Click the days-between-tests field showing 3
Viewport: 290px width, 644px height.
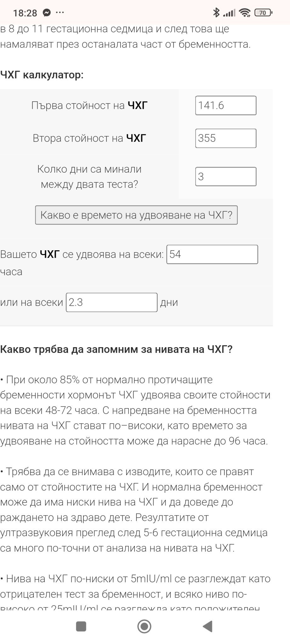pos(225,177)
